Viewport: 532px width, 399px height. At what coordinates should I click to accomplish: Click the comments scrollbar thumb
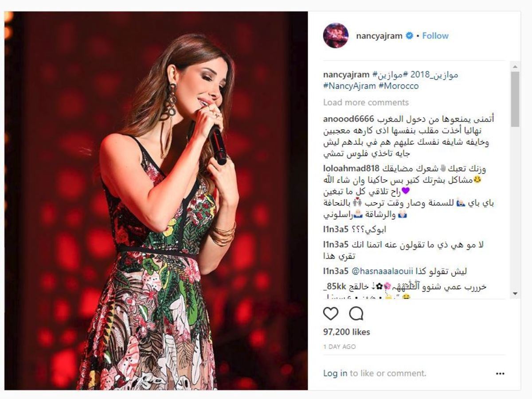tap(515, 99)
